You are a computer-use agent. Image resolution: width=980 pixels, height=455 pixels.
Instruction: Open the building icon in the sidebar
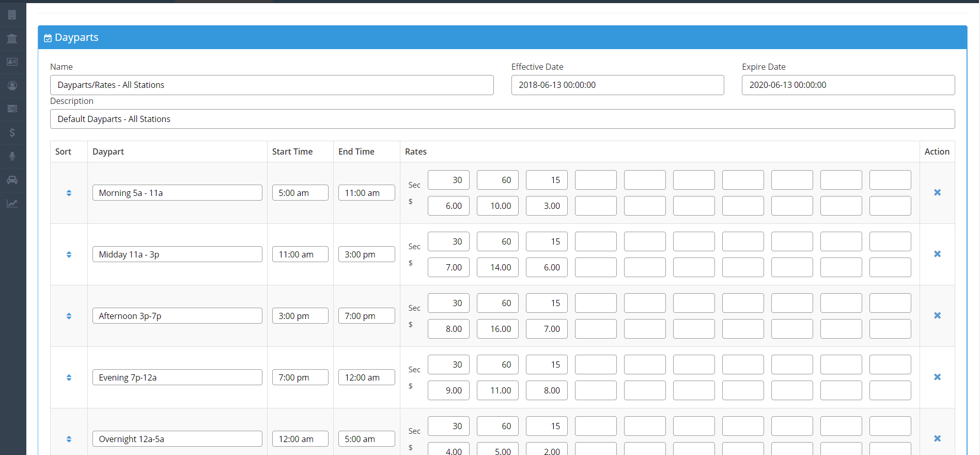tap(12, 15)
